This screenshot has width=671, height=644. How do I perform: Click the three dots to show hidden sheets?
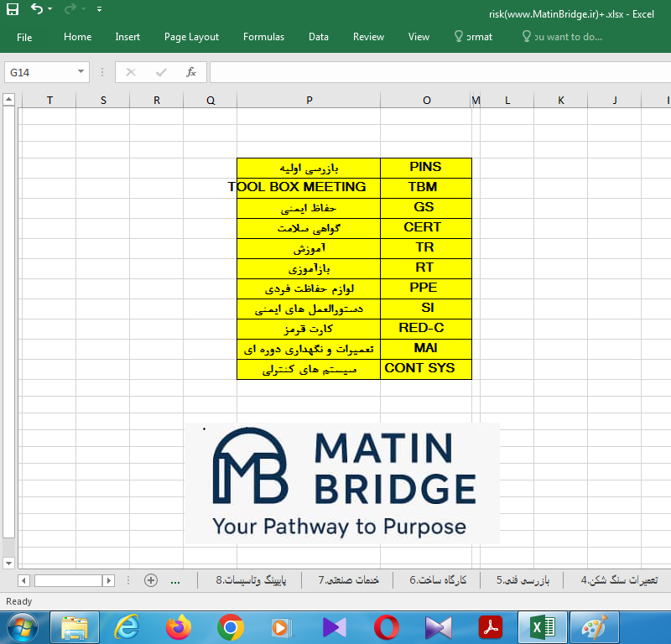(x=175, y=580)
